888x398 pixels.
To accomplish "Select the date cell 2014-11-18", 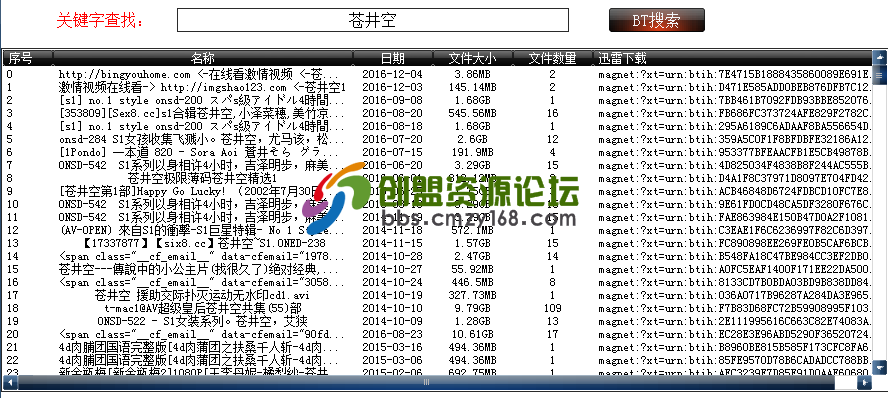I will (392, 230).
